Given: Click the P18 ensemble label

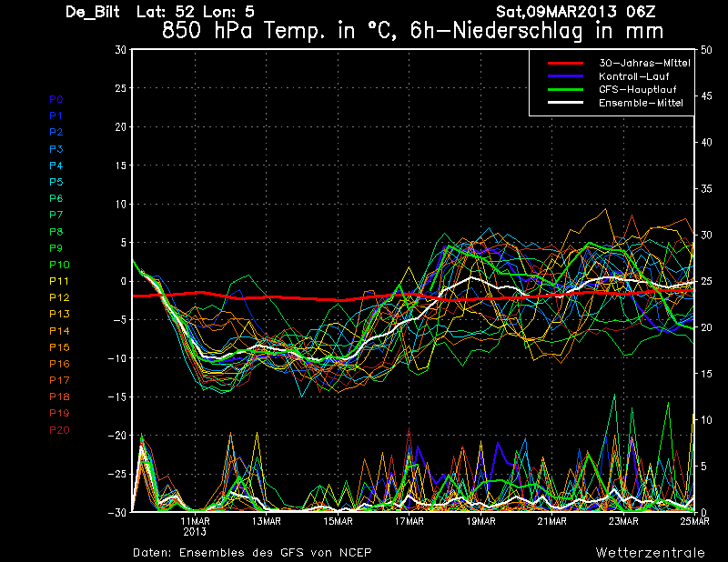Looking at the screenshot, I should (x=59, y=396).
